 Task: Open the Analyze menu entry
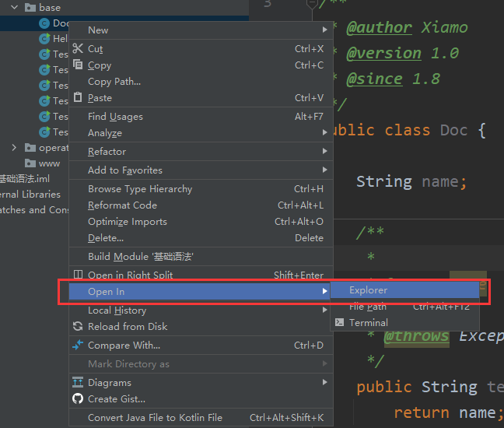tap(201, 133)
